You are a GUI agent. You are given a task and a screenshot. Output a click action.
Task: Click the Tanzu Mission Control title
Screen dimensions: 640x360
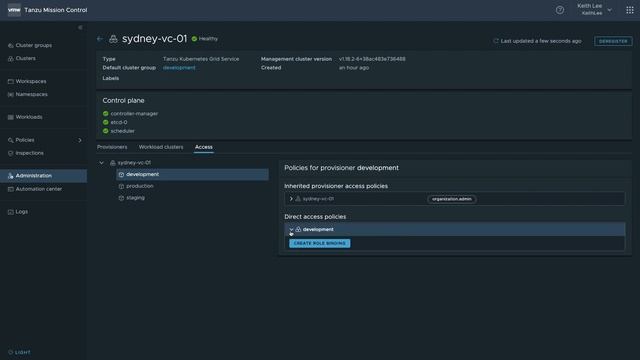tap(56, 10)
